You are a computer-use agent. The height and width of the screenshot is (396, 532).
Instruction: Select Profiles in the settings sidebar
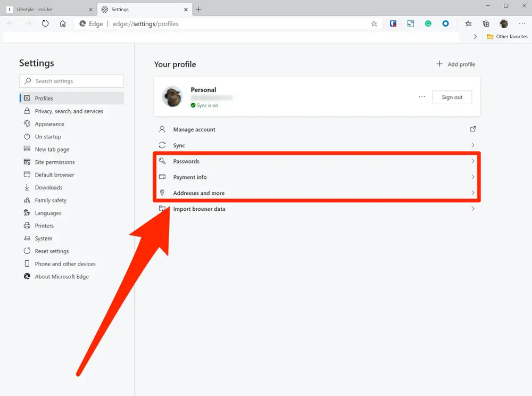pyautogui.click(x=72, y=98)
